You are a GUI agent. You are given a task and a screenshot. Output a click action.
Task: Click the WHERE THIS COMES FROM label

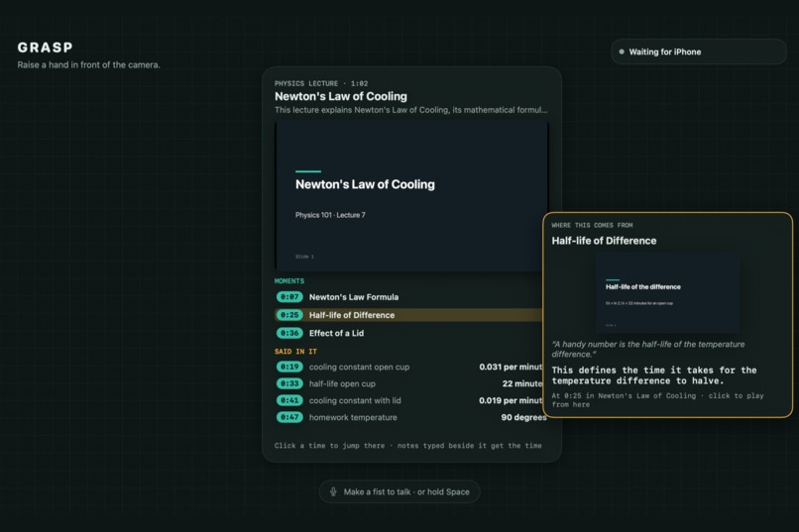pyautogui.click(x=592, y=225)
